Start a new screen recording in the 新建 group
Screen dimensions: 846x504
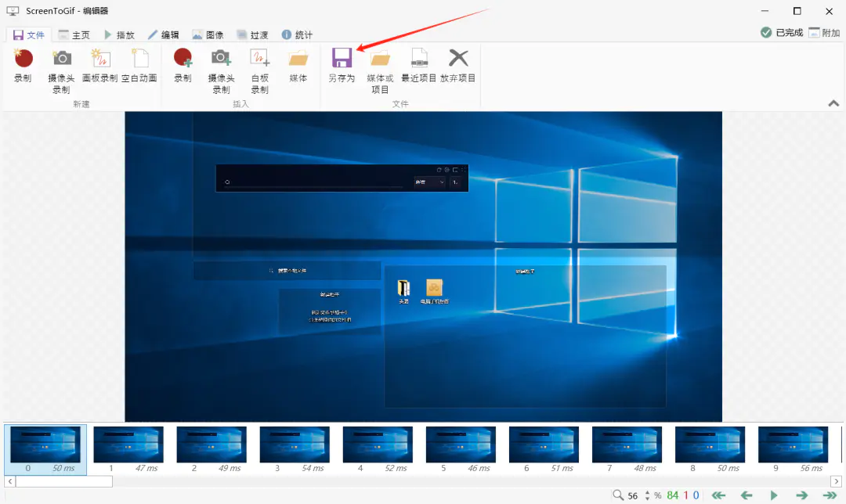pos(23,66)
